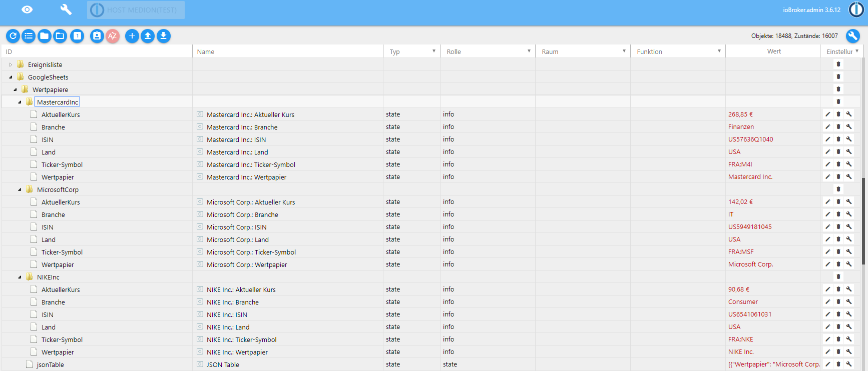Delete the Ereignisliste folder via trash icon

[x=838, y=64]
